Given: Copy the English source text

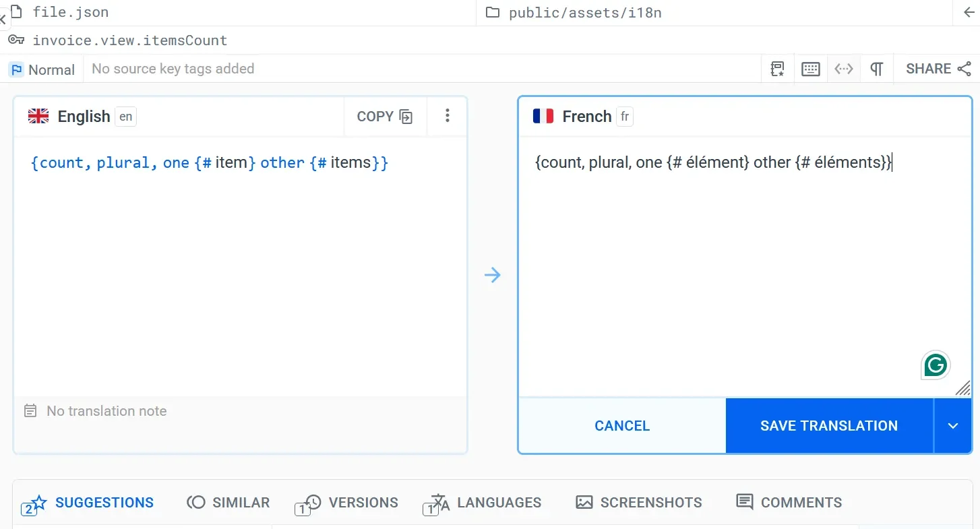Looking at the screenshot, I should [384, 117].
